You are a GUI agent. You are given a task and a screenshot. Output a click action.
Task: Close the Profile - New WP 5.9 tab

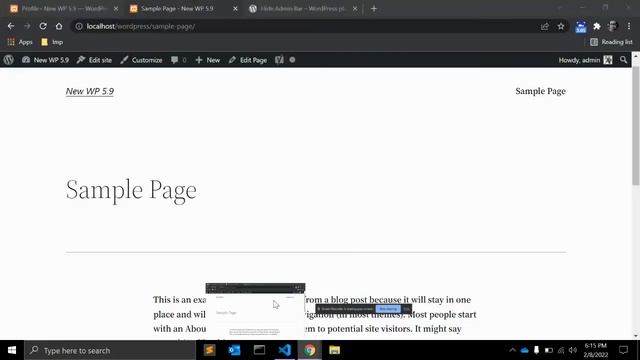(116, 9)
